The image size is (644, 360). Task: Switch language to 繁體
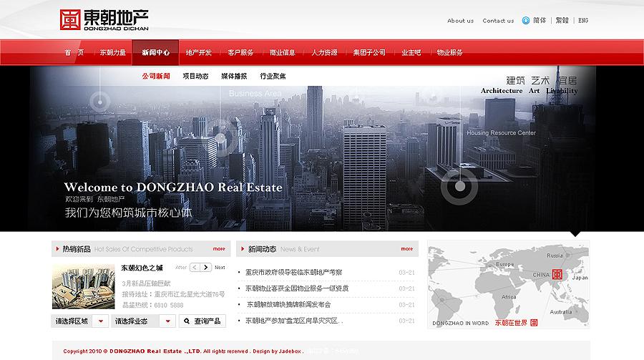point(562,21)
